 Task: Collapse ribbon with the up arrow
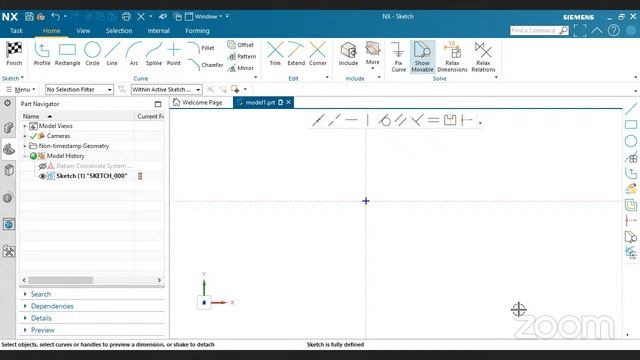(597, 30)
